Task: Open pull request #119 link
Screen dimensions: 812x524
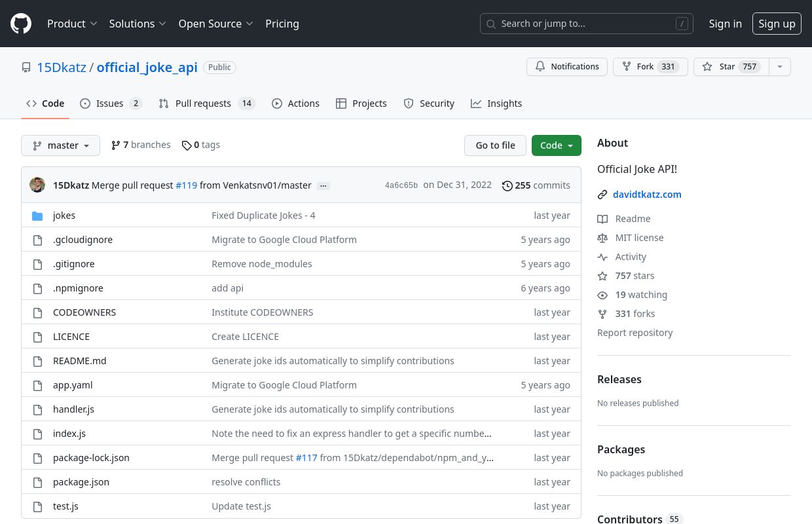Action: 187,185
